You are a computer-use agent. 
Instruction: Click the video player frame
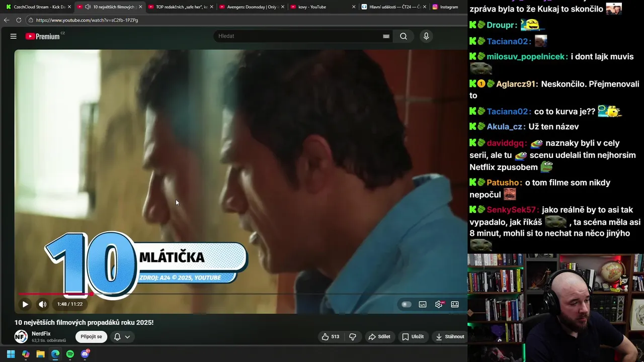click(241, 182)
